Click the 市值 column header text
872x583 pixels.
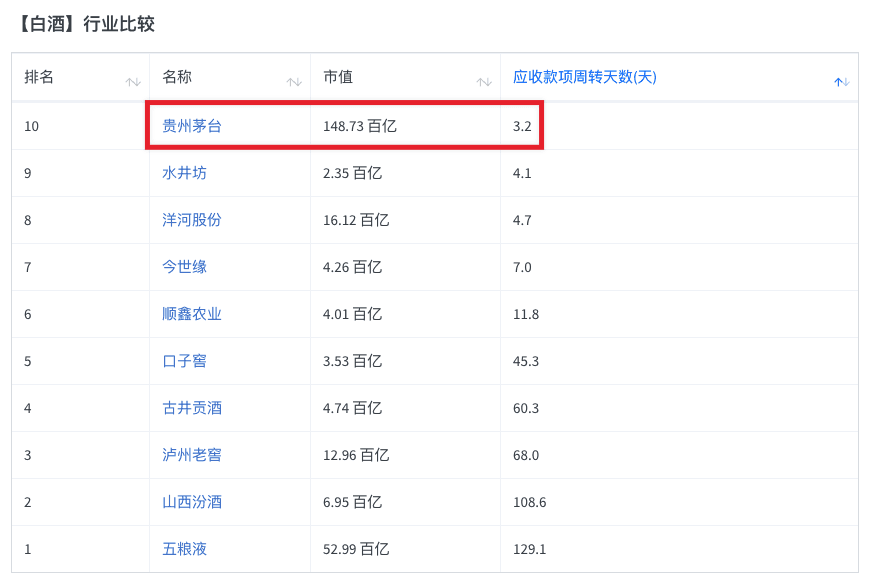(338, 77)
